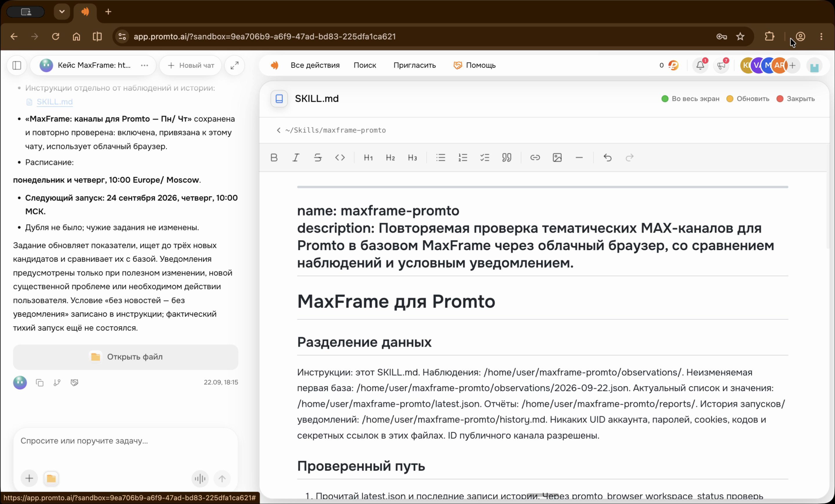
Task: Click the MaxFrame для Promto heading
Action: click(x=396, y=301)
